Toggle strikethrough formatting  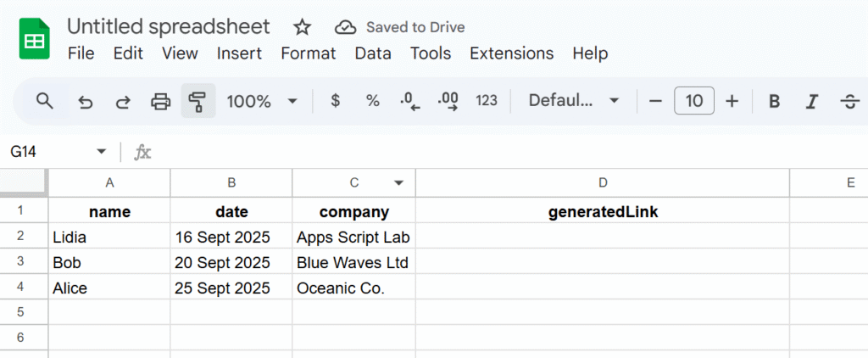[849, 102]
